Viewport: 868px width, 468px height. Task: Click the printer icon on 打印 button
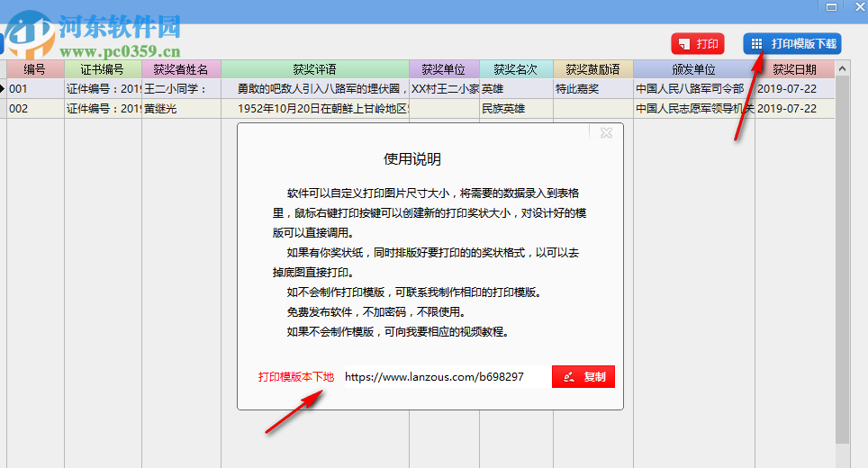click(x=684, y=44)
